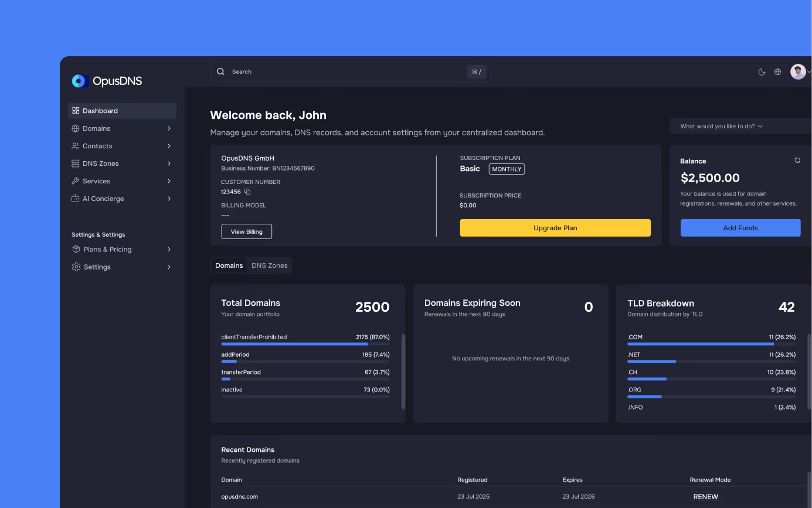Image resolution: width=812 pixels, height=508 pixels.
Task: Click the wrench icon beside Services
Action: (x=75, y=180)
